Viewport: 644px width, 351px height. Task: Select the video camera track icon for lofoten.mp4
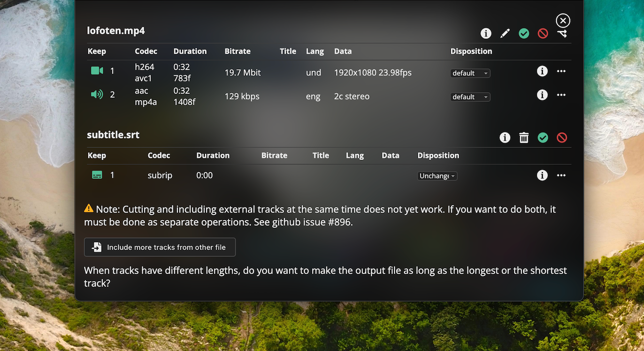pos(96,70)
